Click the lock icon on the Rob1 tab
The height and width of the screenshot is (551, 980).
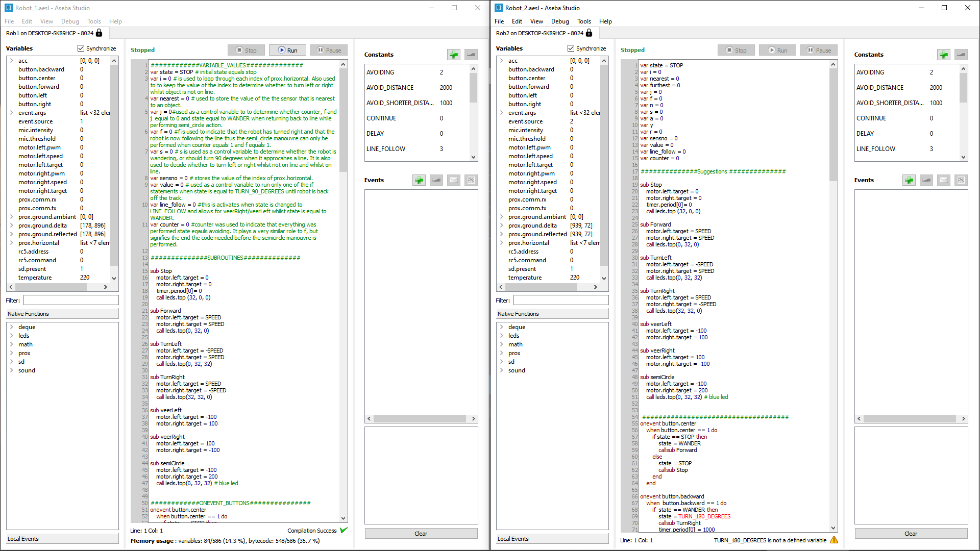click(99, 33)
